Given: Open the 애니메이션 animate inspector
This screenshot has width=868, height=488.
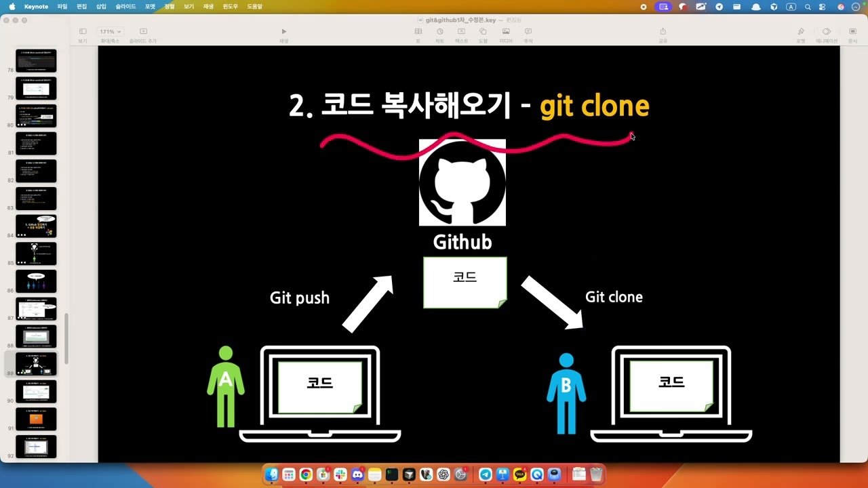Looking at the screenshot, I should pyautogui.click(x=827, y=32).
